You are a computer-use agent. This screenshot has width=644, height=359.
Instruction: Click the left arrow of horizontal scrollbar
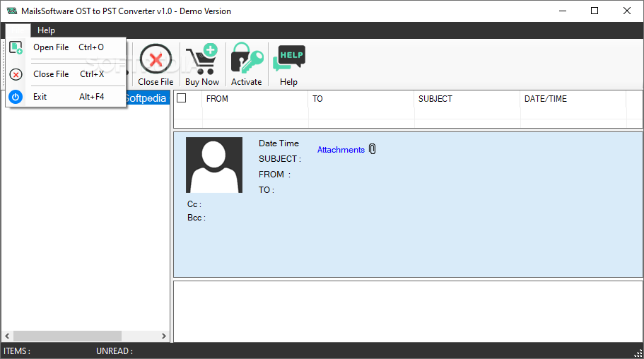coord(7,336)
